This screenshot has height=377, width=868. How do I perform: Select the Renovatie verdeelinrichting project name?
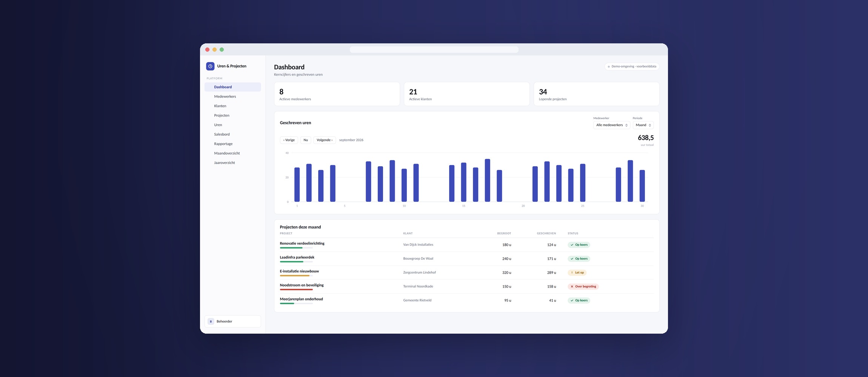302,244
